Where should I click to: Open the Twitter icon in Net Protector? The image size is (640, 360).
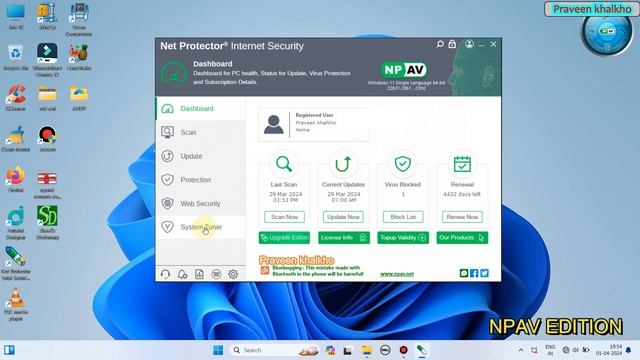484,273
